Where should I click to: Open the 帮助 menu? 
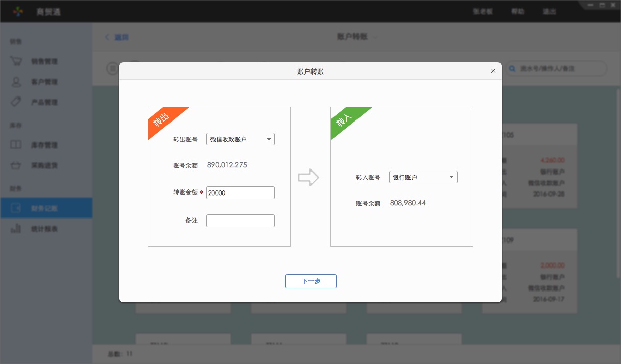point(517,11)
